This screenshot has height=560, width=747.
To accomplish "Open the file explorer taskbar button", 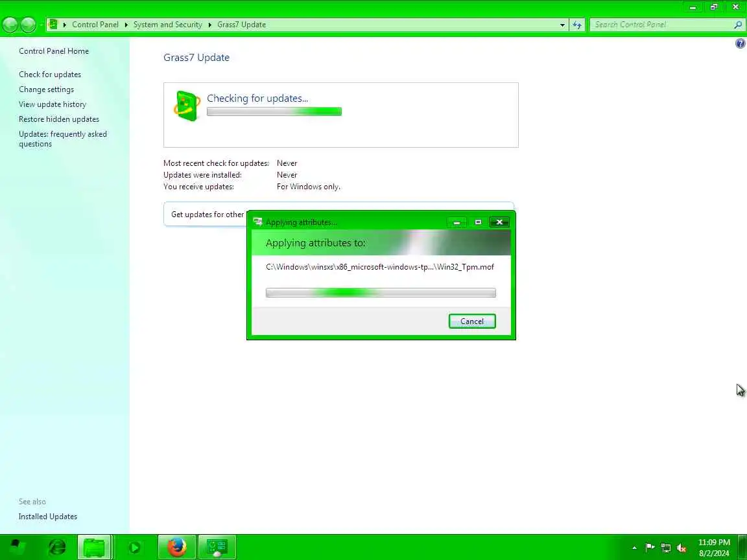I will (94, 547).
